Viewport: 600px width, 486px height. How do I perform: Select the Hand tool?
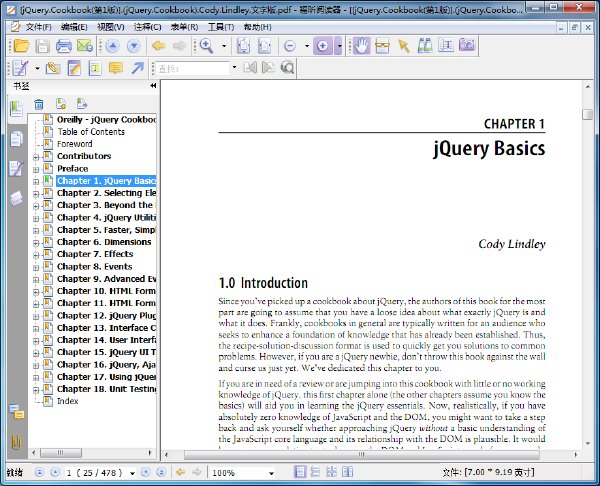[x=361, y=46]
